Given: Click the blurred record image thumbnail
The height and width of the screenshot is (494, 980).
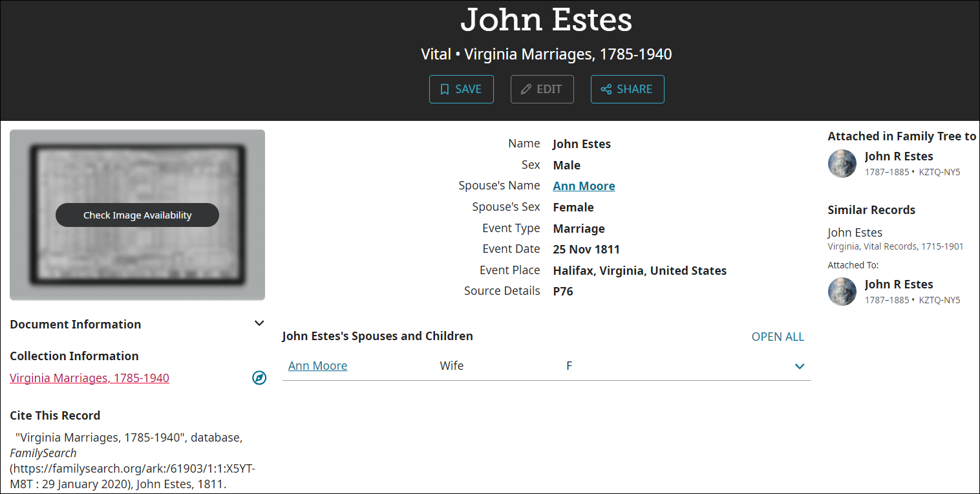Looking at the screenshot, I should click(137, 214).
